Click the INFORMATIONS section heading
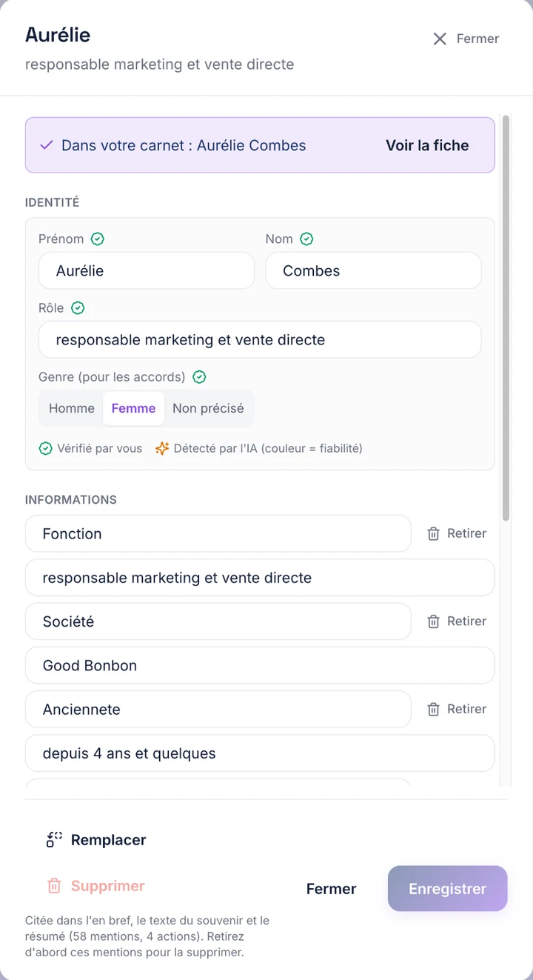 [71, 499]
